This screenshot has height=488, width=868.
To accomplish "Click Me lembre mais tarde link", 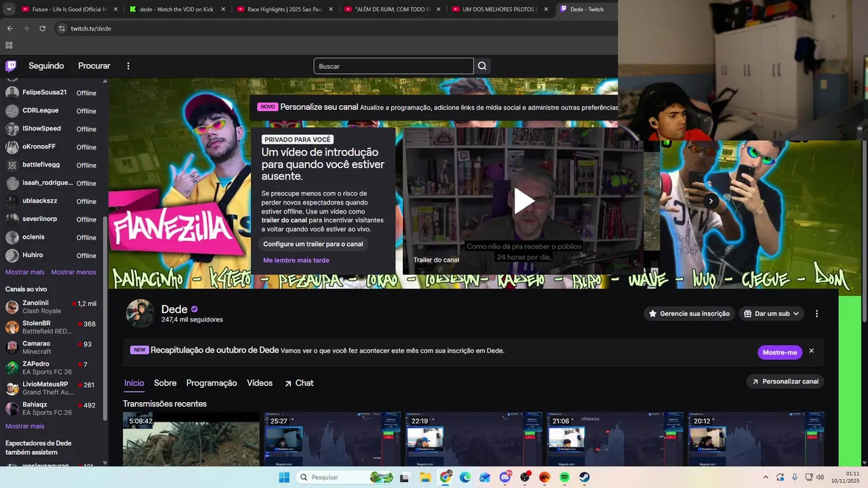I will pyautogui.click(x=296, y=260).
